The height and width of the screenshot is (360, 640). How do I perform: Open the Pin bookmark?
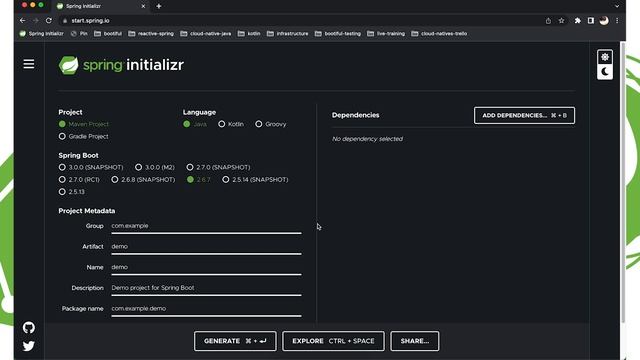[x=79, y=34]
